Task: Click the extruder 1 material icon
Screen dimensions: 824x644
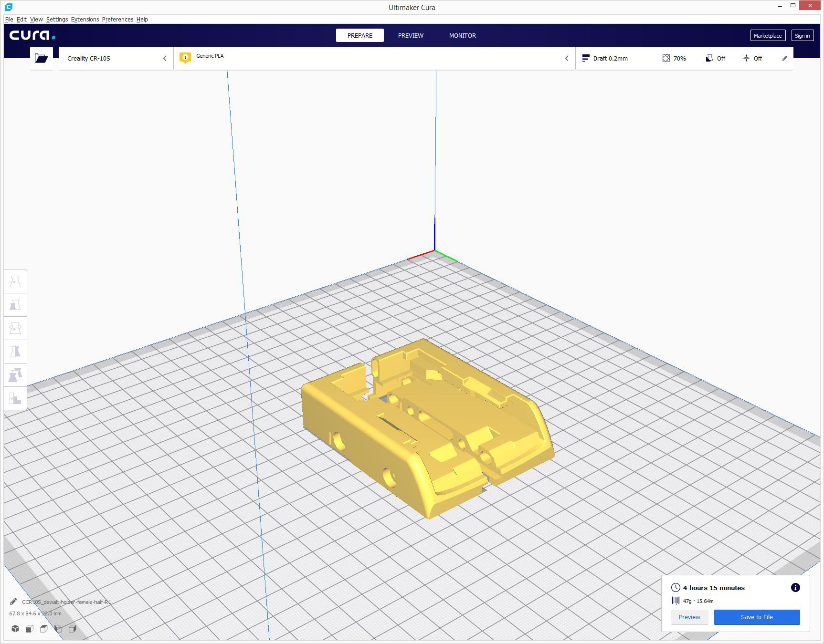Action: pyautogui.click(x=185, y=58)
